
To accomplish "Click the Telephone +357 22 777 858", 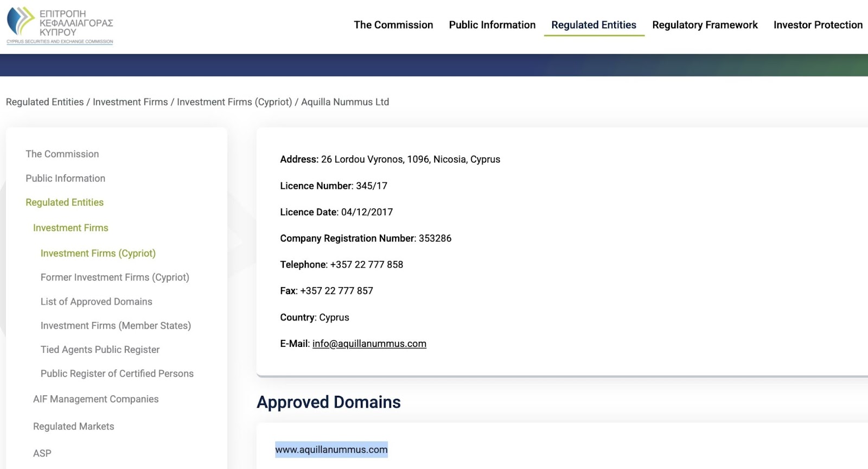I will [342, 265].
